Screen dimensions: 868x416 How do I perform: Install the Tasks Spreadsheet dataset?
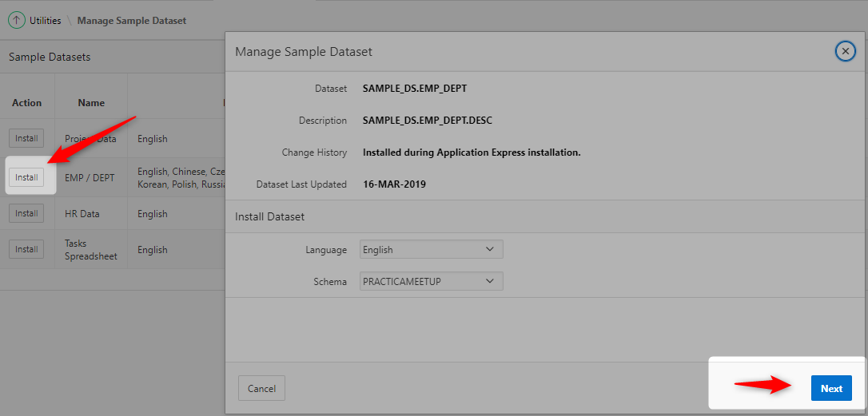pos(26,249)
